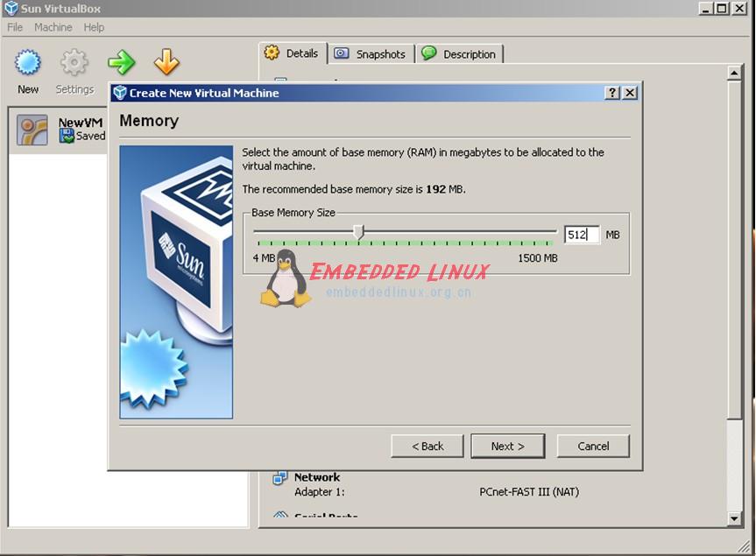Minimize the Sun VirtualBox window

point(706,8)
